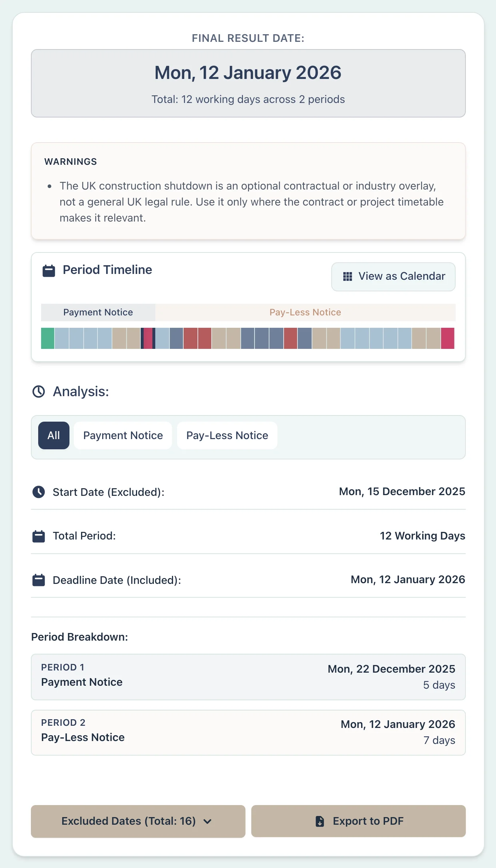Collapse the Excluded Dates (Total: 16) section
Image resolution: width=496 pixels, height=868 pixels.
point(138,821)
